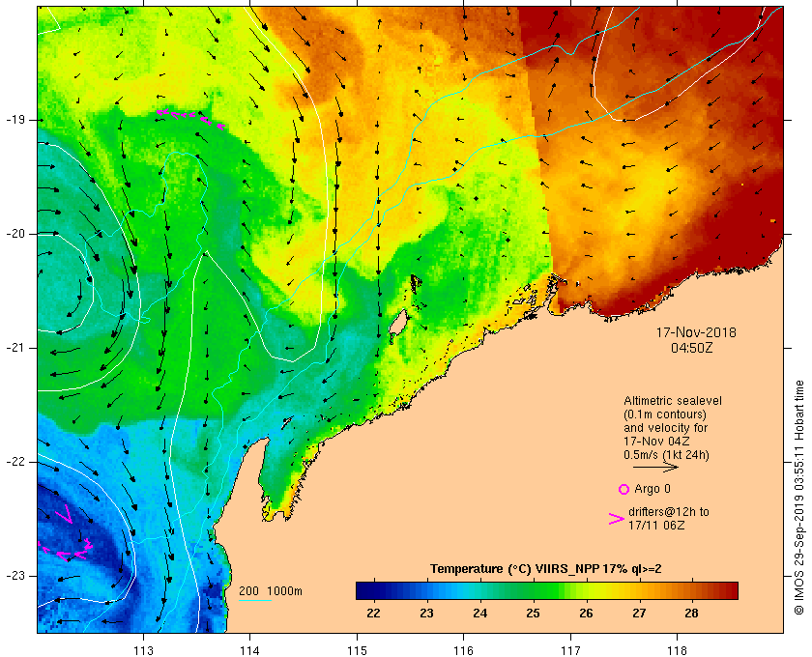Click longitude axis label 117
The image size is (812, 657).
point(570,650)
